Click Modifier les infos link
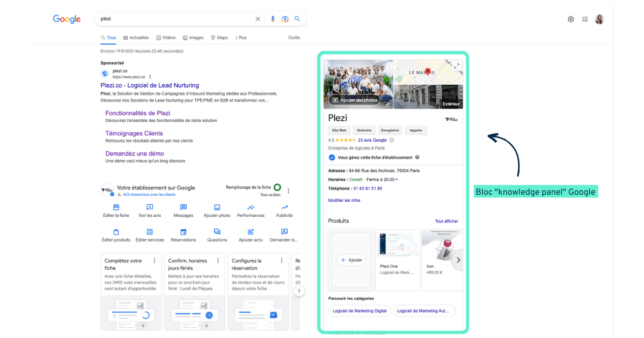Image resolution: width=644 pixels, height=338 pixels. tap(345, 200)
